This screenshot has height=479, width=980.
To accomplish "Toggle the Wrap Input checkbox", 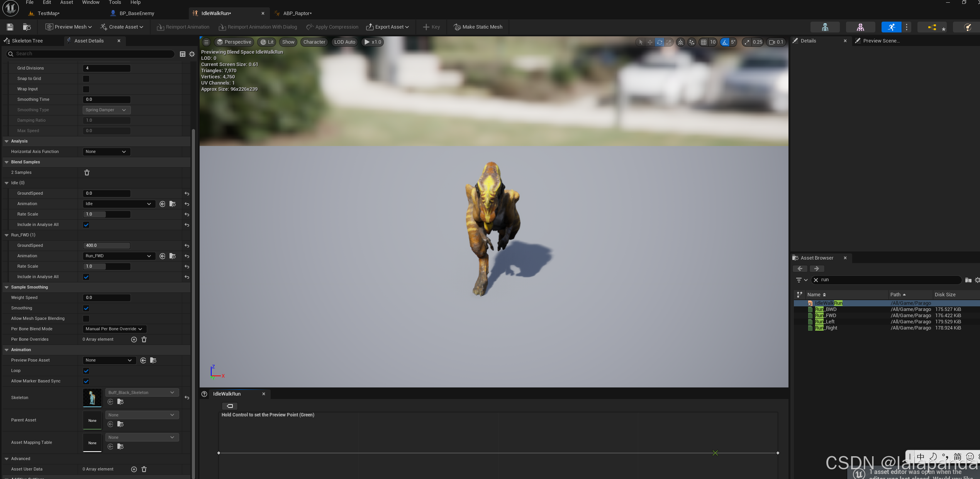I will point(86,89).
